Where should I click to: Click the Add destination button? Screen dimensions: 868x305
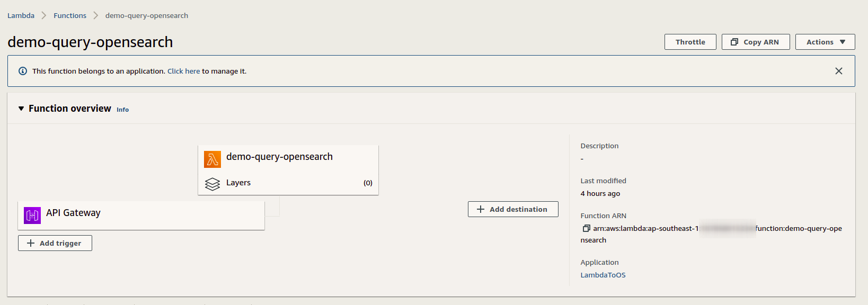tap(513, 209)
